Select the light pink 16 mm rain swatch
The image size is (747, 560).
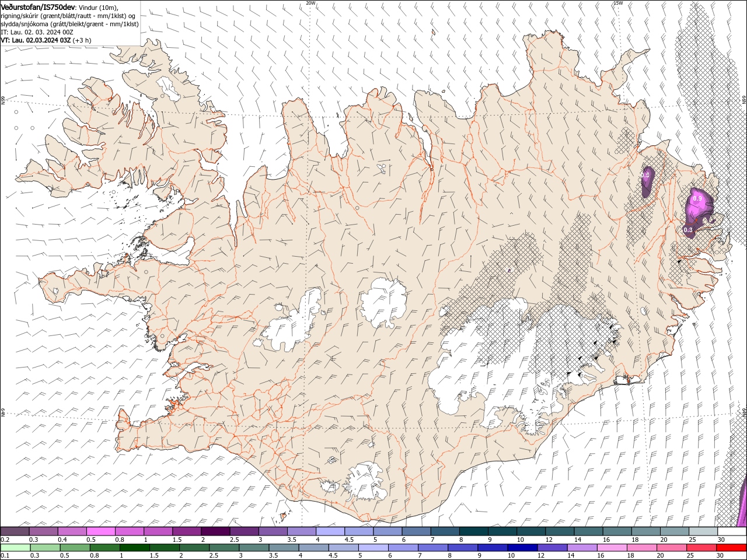point(612,548)
